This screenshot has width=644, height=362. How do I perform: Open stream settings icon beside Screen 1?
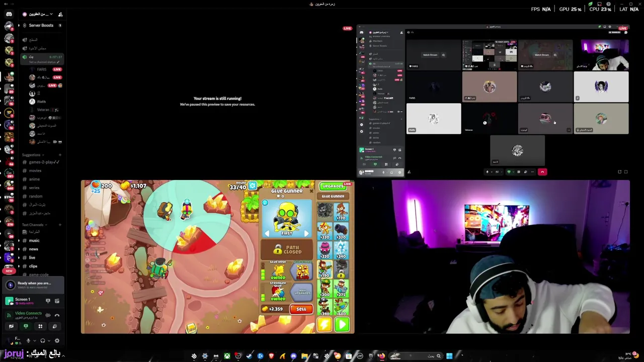(57, 301)
